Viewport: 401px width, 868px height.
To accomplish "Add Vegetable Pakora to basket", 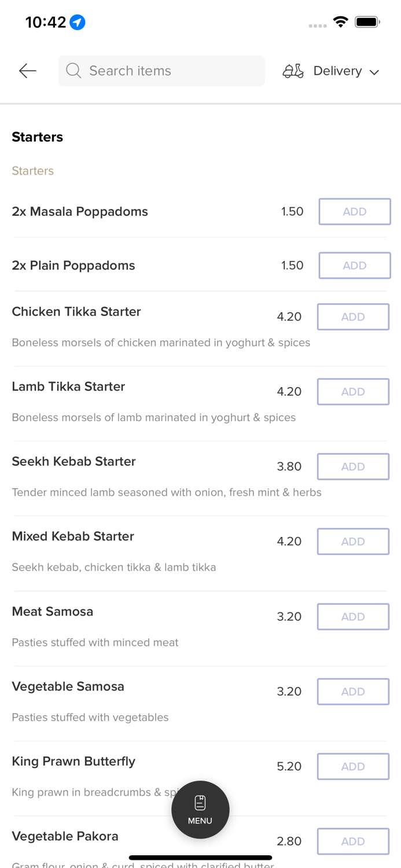I will 353,841.
